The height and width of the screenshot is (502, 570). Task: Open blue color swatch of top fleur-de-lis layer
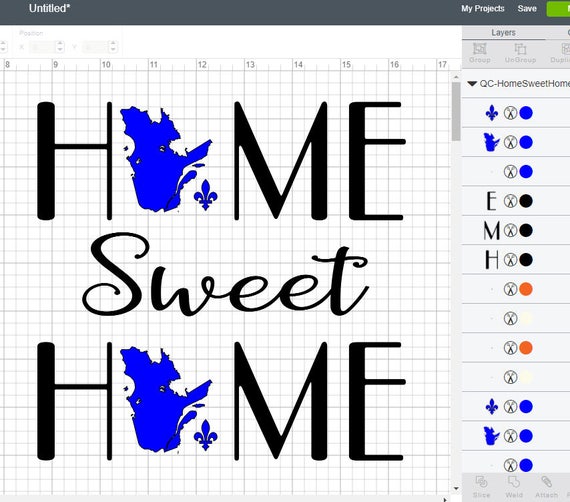click(526, 113)
